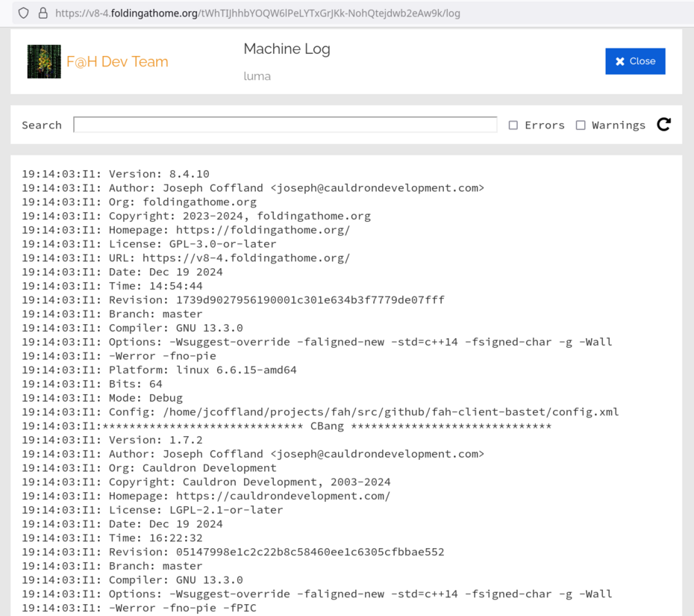Click the Version: 1.7.2 log line
The width and height of the screenshot is (694, 616).
coord(112,441)
